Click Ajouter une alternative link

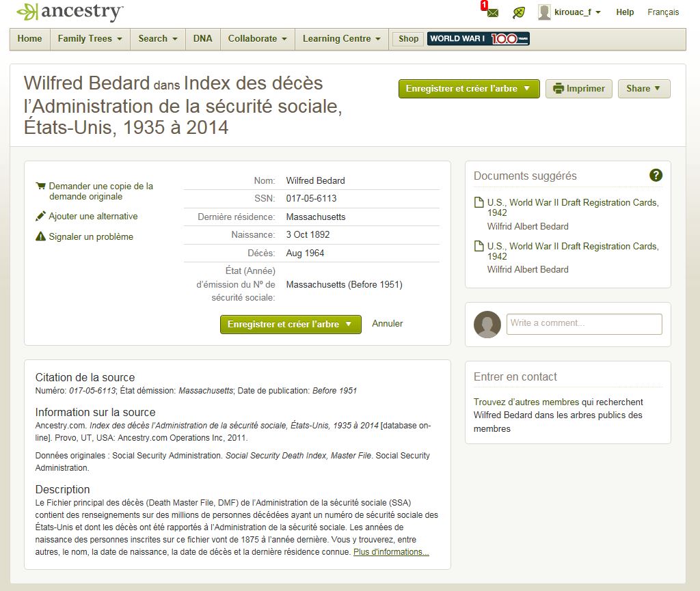coord(93,217)
